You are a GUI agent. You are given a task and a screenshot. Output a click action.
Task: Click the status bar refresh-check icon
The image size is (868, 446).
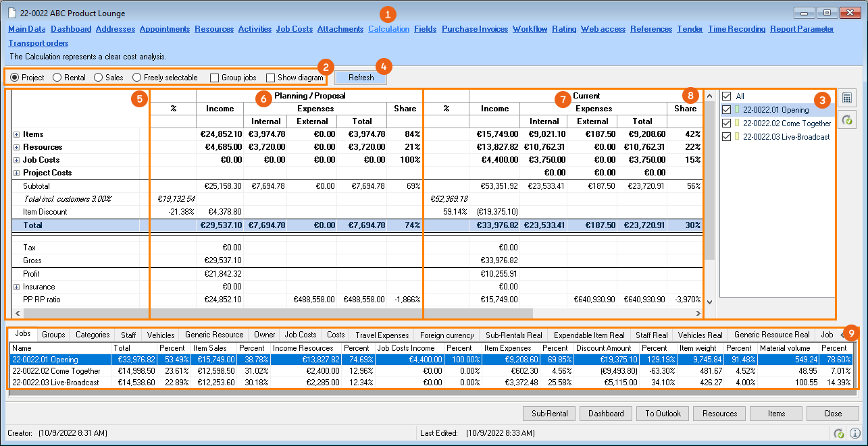click(x=839, y=433)
